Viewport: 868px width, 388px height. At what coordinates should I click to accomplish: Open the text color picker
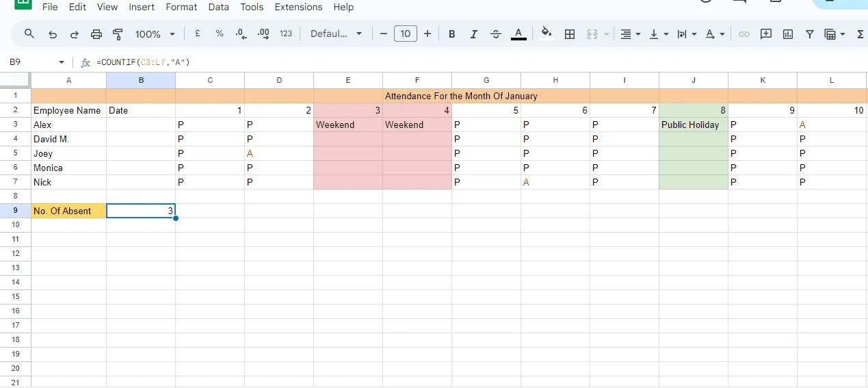(x=518, y=34)
